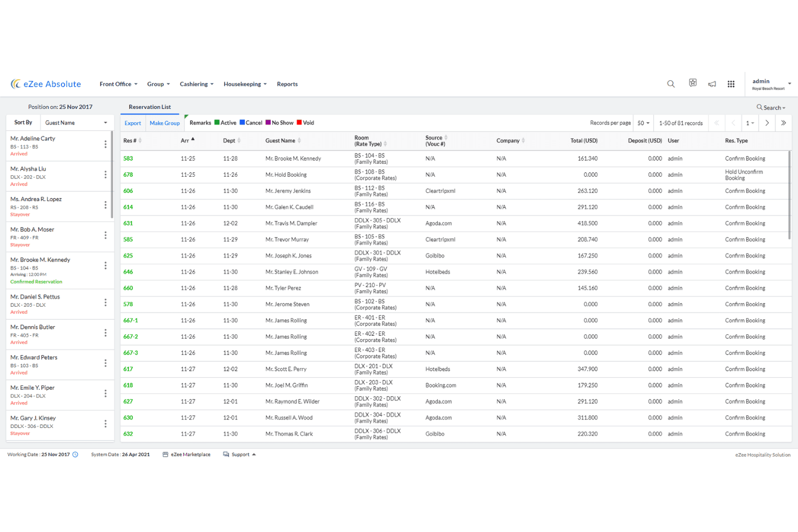Screen dimensions: 798x532
Task: Open the Front Office menu
Action: (119, 84)
